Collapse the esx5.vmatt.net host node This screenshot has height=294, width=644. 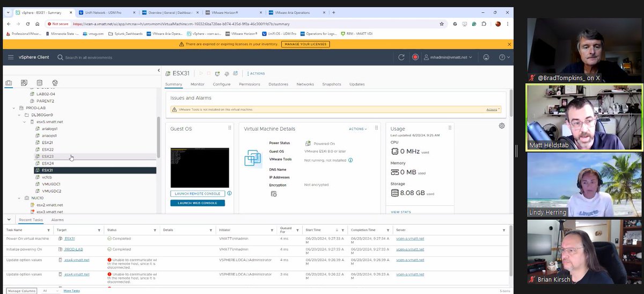pos(25,121)
